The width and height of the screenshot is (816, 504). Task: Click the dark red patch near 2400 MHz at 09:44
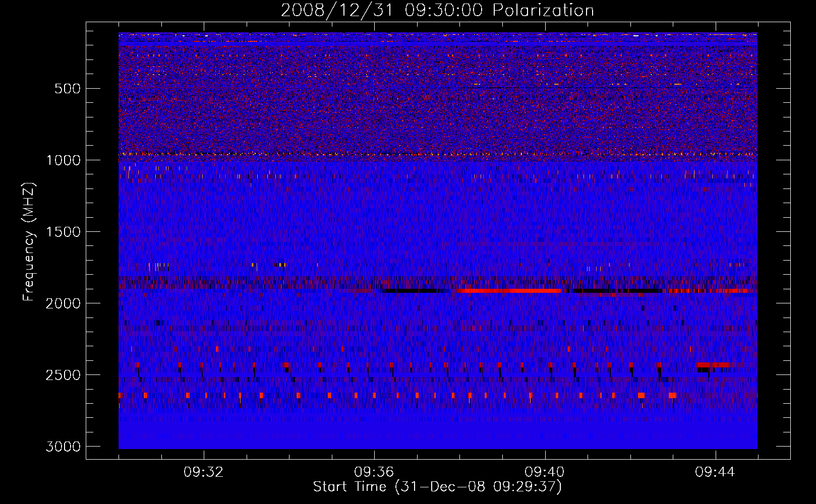[x=713, y=365]
